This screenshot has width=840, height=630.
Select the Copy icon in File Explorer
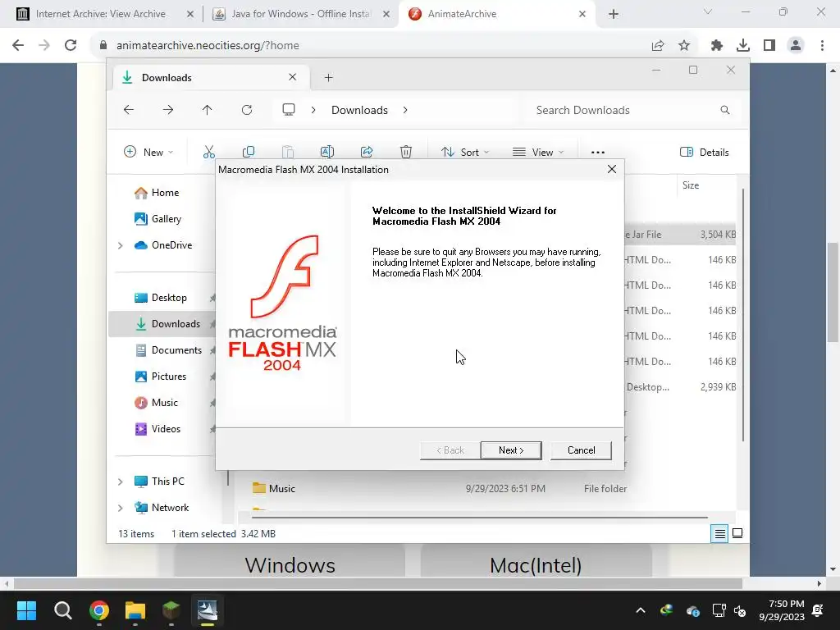[248, 152]
